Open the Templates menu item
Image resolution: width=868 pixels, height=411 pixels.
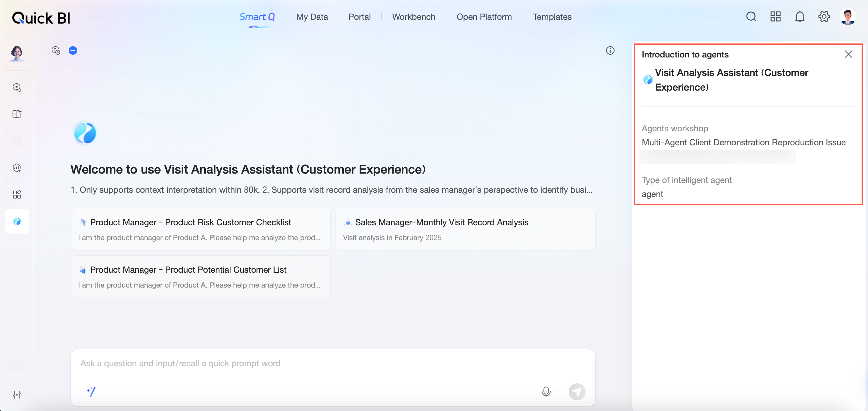click(552, 17)
